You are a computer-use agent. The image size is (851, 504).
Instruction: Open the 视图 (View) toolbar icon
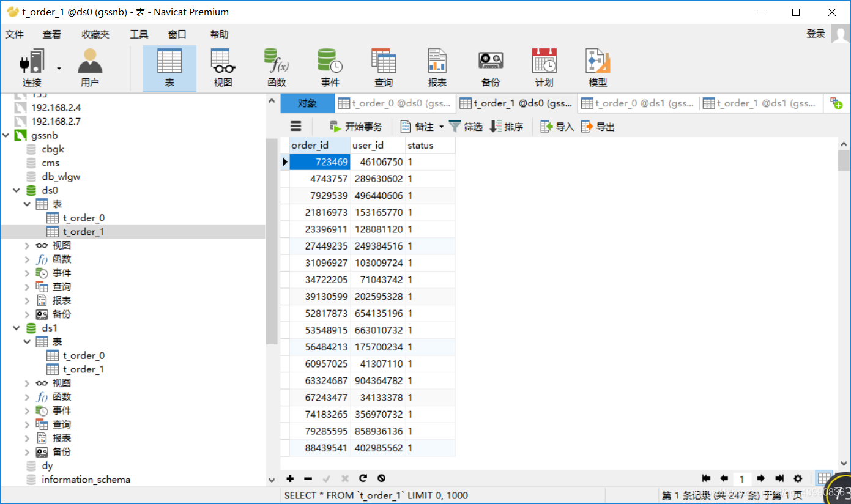[x=223, y=67]
